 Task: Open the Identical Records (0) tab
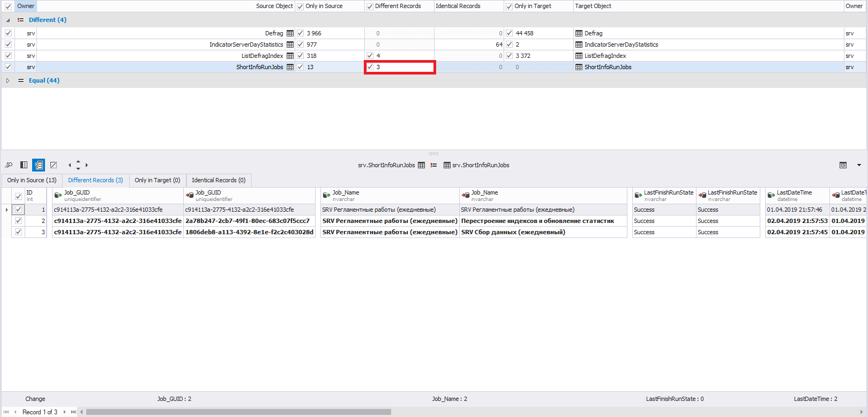219,180
